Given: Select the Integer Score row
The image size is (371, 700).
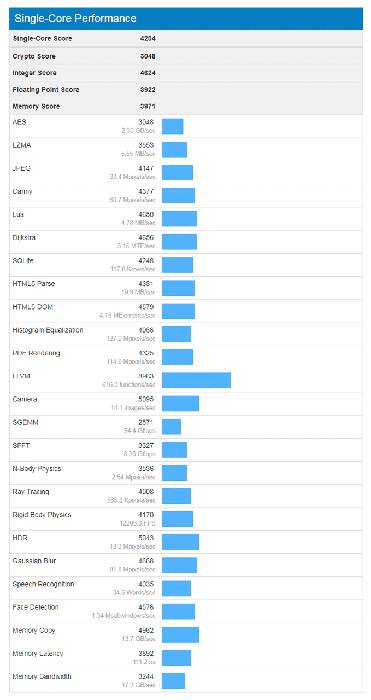Looking at the screenshot, I should tap(186, 73).
